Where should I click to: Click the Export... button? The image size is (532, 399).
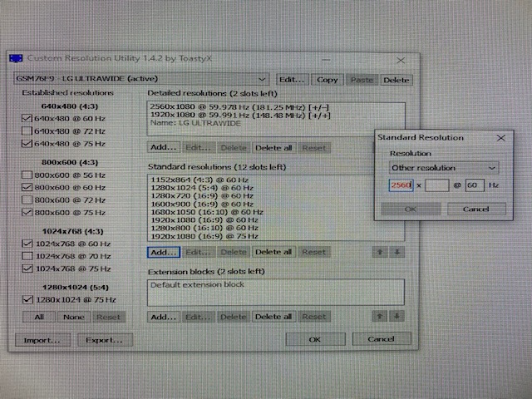point(105,340)
